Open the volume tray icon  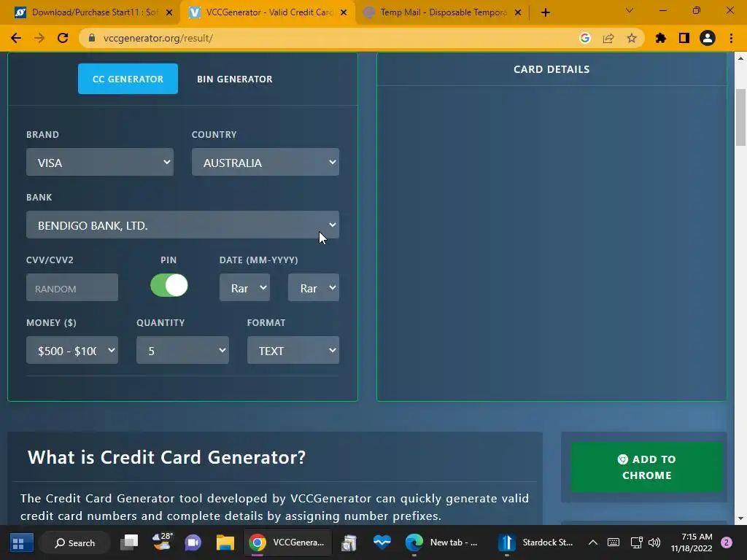(x=654, y=542)
